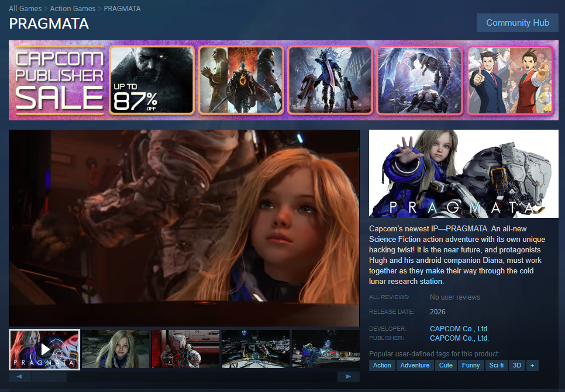Select the dark space station hall thumbnail
565x392 pixels.
pos(256,349)
